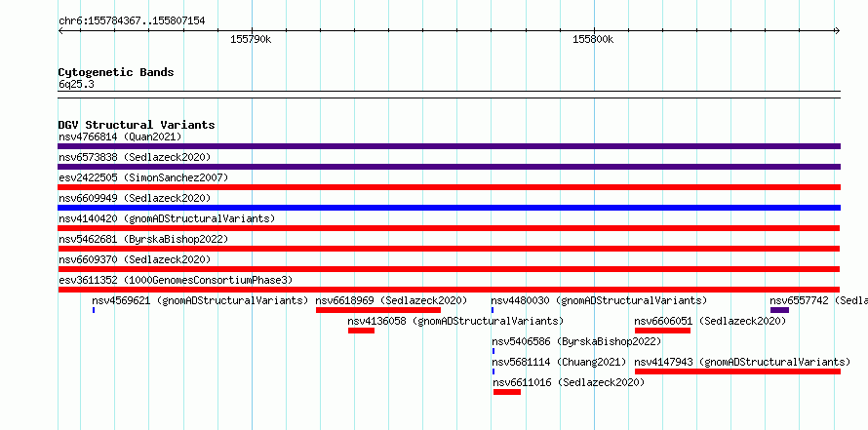Click the 155790k ruler position label
Screen dimensions: 868x430
251,39
